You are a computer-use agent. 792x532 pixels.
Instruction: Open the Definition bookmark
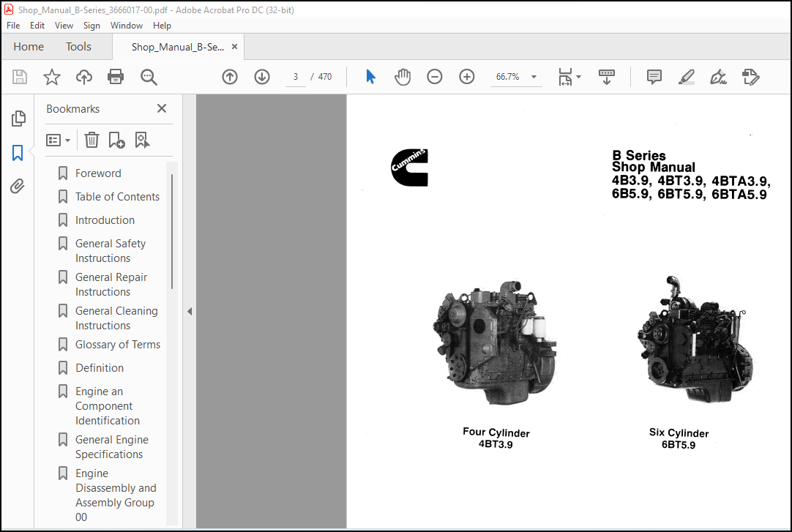[x=99, y=368]
